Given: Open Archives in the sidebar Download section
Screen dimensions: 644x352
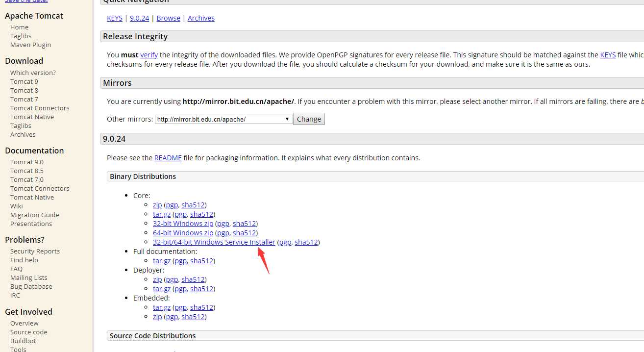Looking at the screenshot, I should [x=23, y=134].
